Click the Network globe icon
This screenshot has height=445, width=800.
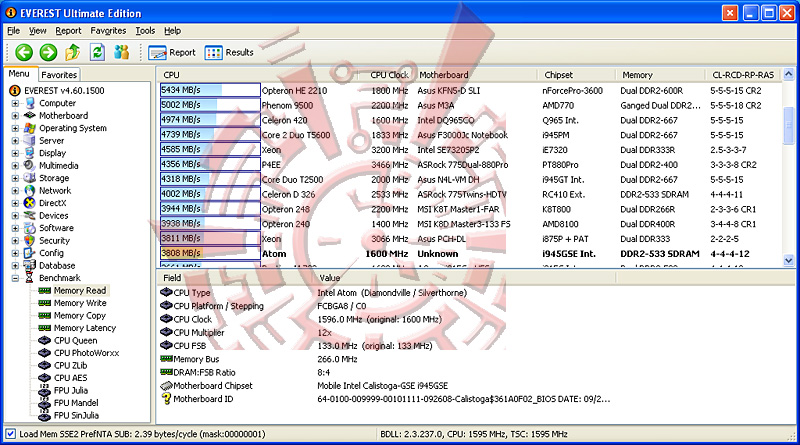(x=30, y=190)
